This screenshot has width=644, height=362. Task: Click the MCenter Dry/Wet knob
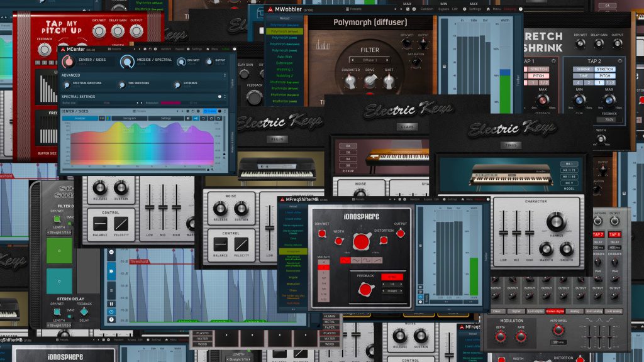[x=181, y=62]
